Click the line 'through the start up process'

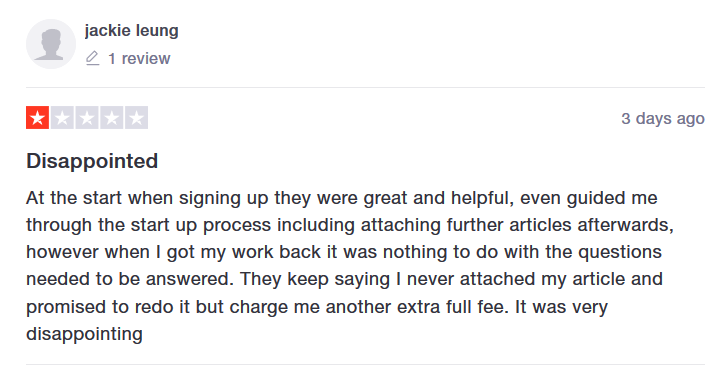pyautogui.click(x=149, y=225)
